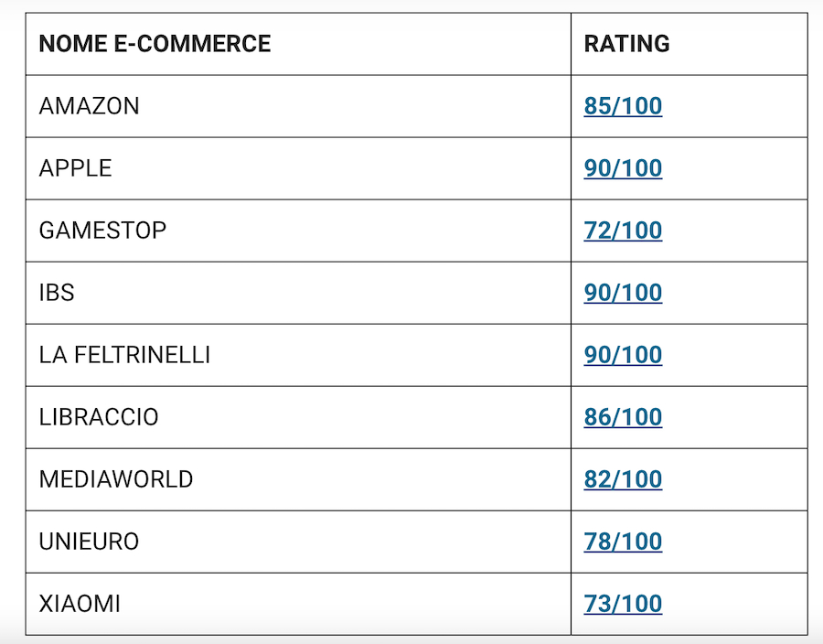Viewport: 823px width, 644px height.
Task: Click the UNIEURO name cell
Action: 89,542
